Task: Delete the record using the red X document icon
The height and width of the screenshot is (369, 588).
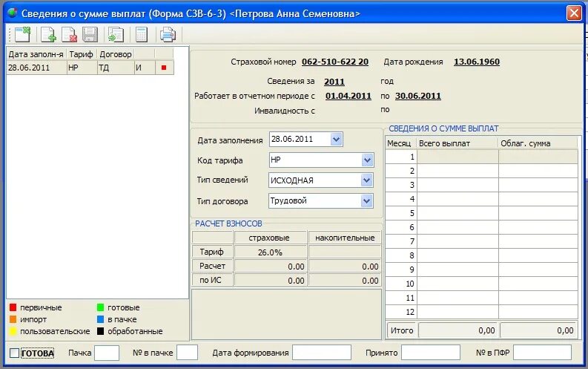Action: coord(70,35)
